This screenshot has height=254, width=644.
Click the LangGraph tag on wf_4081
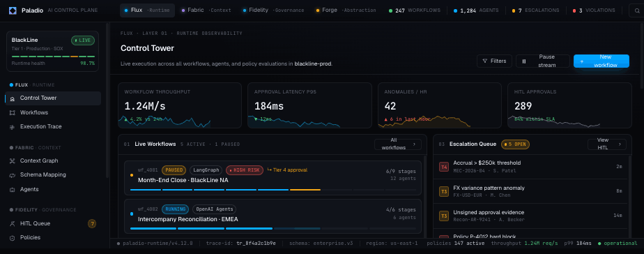206,170
